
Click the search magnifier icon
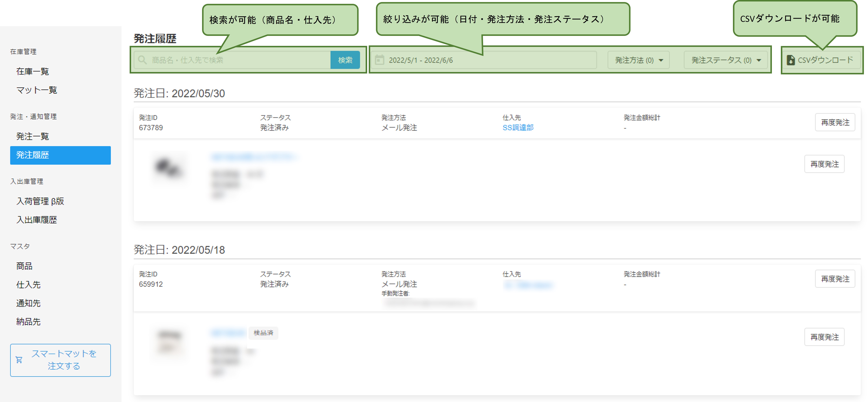(142, 60)
